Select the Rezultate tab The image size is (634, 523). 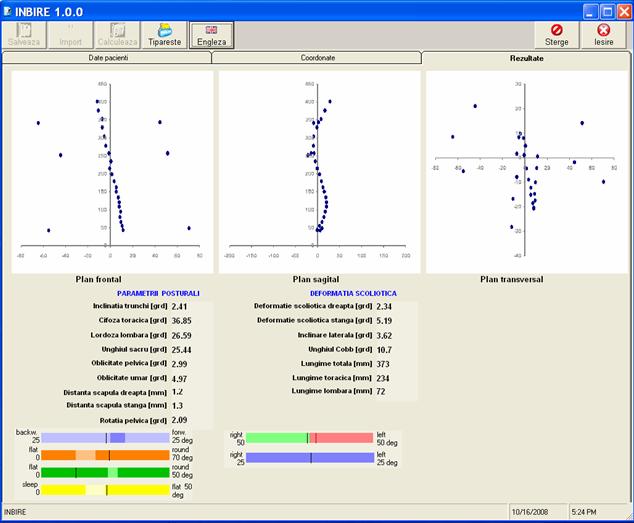point(526,59)
